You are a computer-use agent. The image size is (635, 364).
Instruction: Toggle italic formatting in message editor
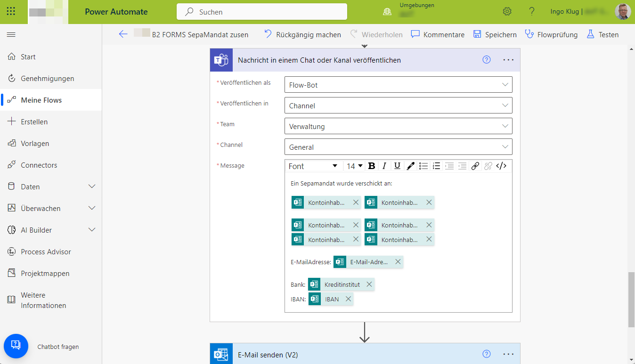(x=384, y=166)
